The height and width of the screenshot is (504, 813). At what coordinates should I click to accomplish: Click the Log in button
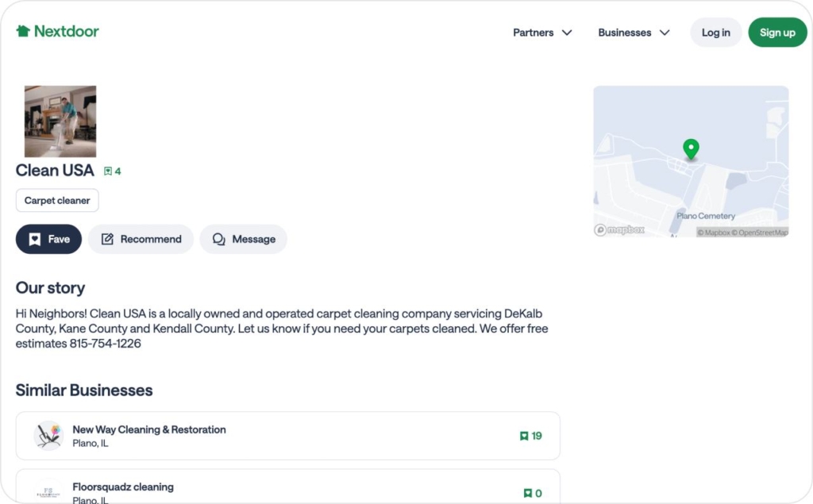coord(715,33)
